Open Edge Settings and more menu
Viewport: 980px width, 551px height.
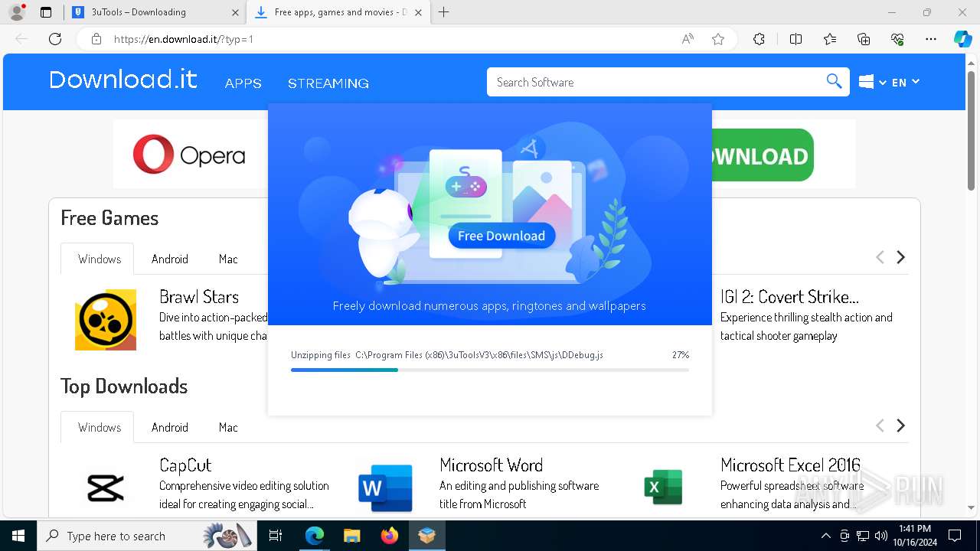(931, 39)
